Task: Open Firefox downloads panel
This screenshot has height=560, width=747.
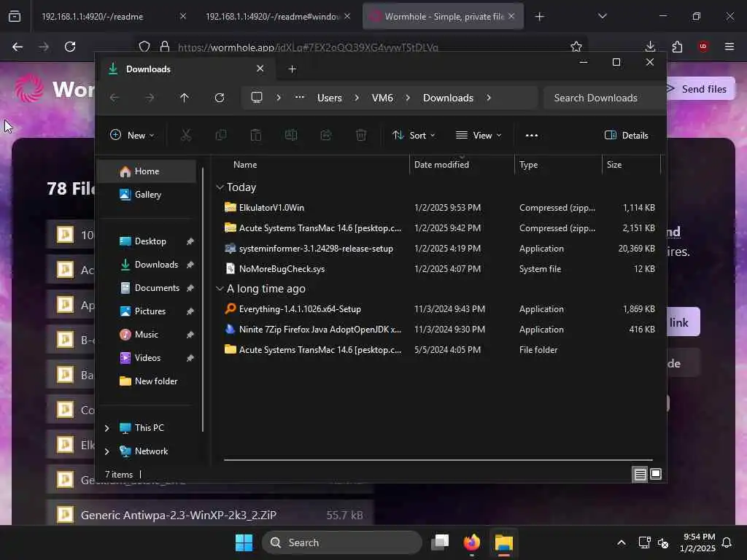Action: (650, 47)
